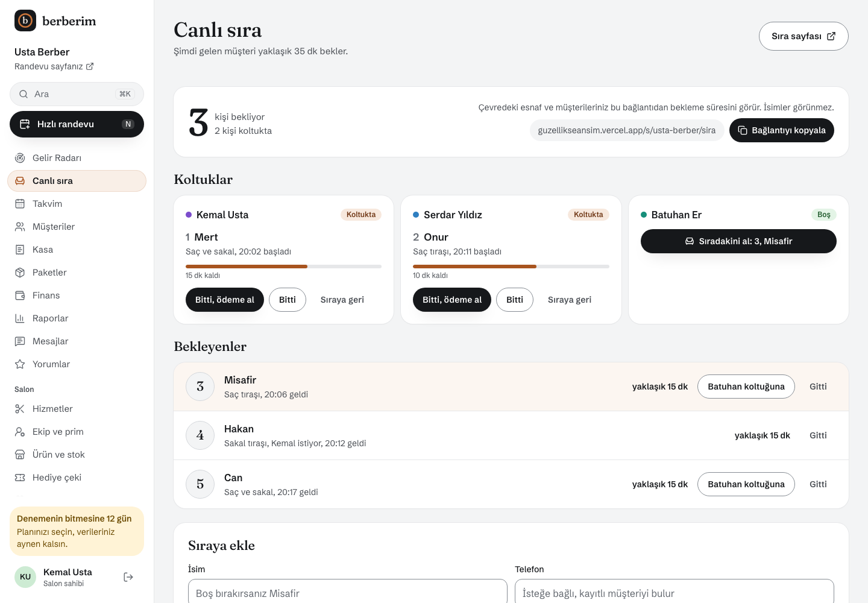Screen dimensions: 868x603
Task: Click Bağlantıyı kopyala button
Action: point(782,130)
